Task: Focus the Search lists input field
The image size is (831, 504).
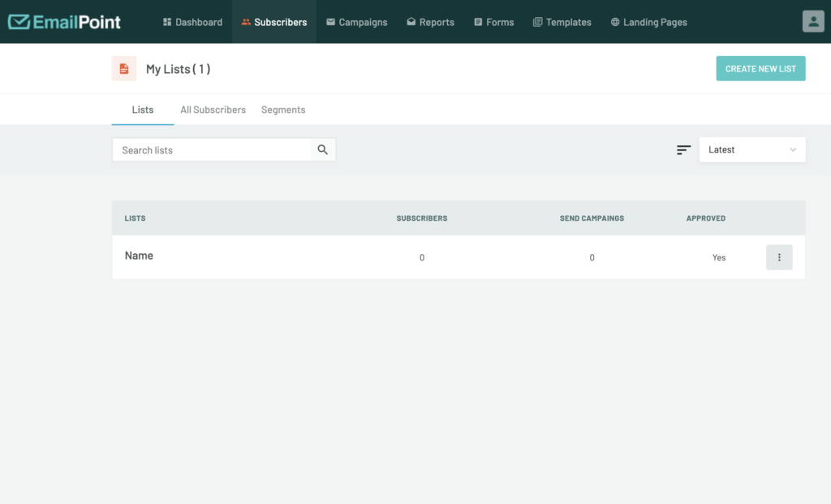Action: pos(212,150)
